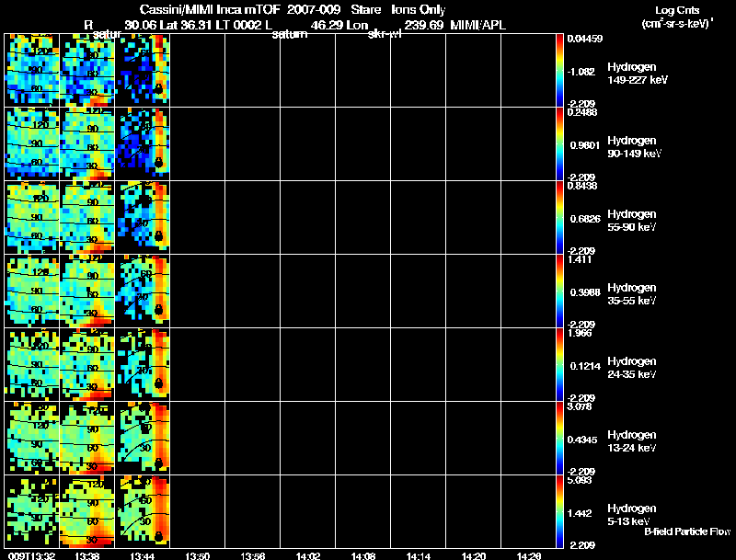Viewport: 736px width, 560px height.
Task: Click the '14:20' time axis label
Action: 474,555
